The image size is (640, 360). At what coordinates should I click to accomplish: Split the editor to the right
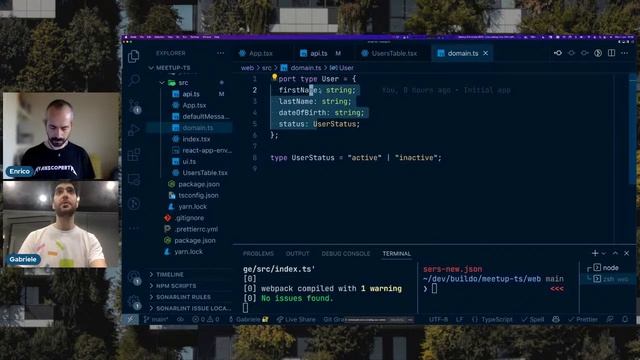coord(611,53)
